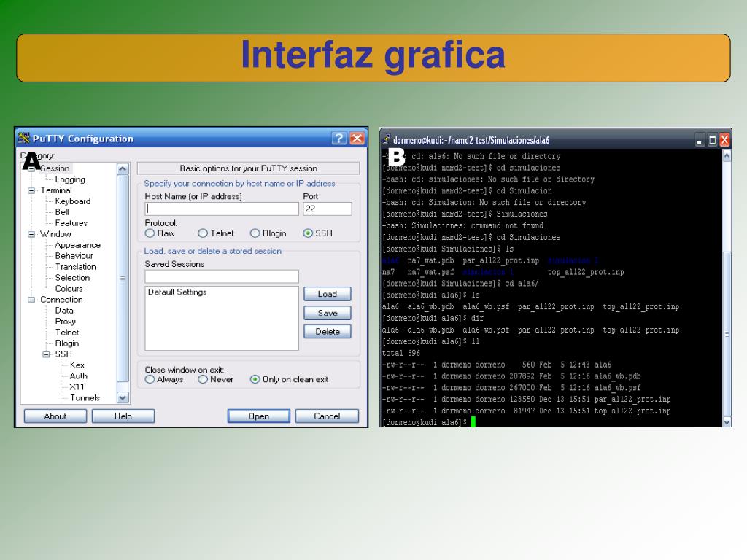This screenshot has width=747, height=560.
Task: Open the Data connection category
Action: [64, 311]
